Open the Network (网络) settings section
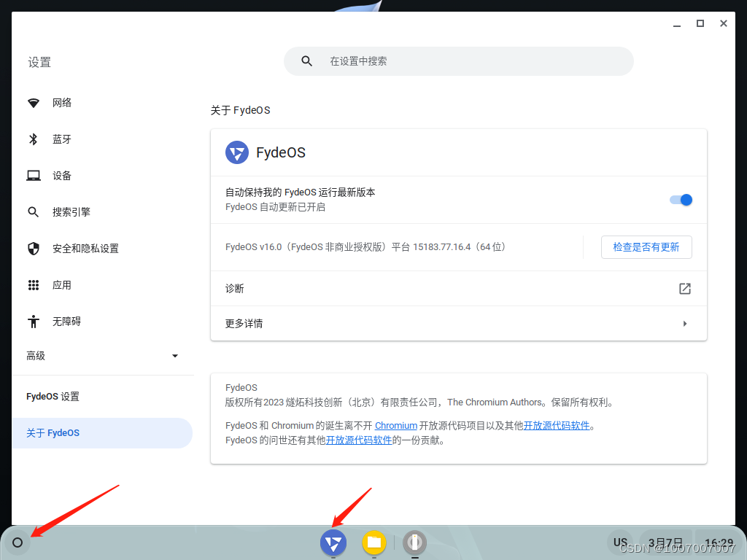Image resolution: width=747 pixels, height=560 pixels. pyautogui.click(x=102, y=103)
